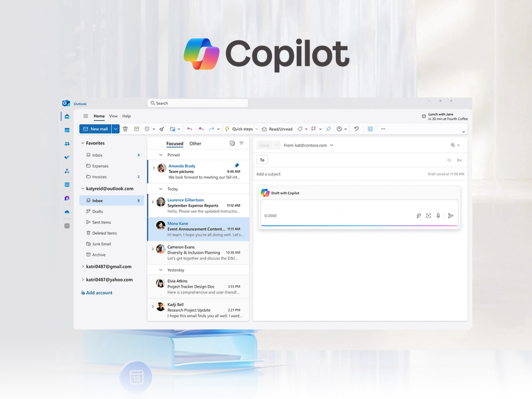
Task: Open the OneDrive cloud icon in rail
Action: [x=67, y=212]
